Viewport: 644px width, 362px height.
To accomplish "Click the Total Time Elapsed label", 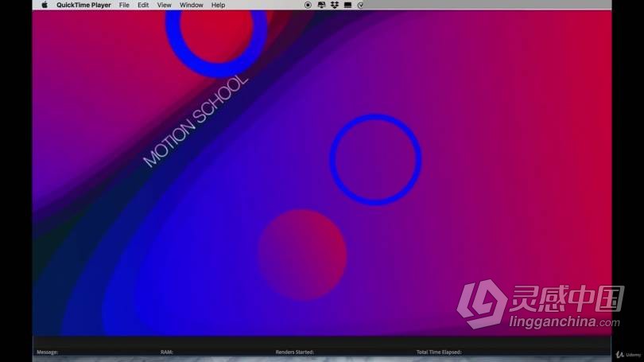I will (439, 352).
